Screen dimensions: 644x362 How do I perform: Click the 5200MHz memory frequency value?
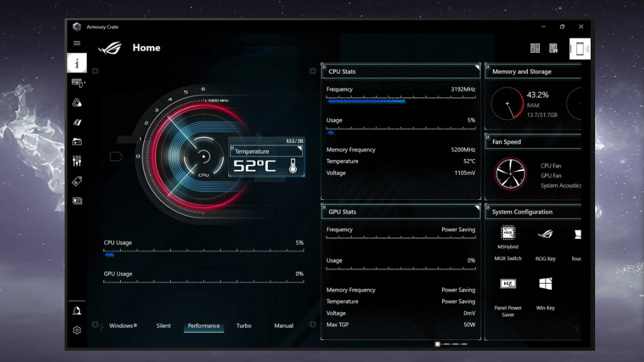(463, 150)
